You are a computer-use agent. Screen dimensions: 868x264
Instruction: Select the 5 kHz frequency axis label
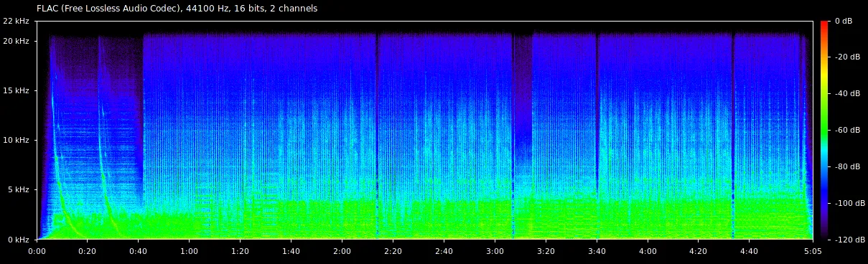click(x=19, y=190)
